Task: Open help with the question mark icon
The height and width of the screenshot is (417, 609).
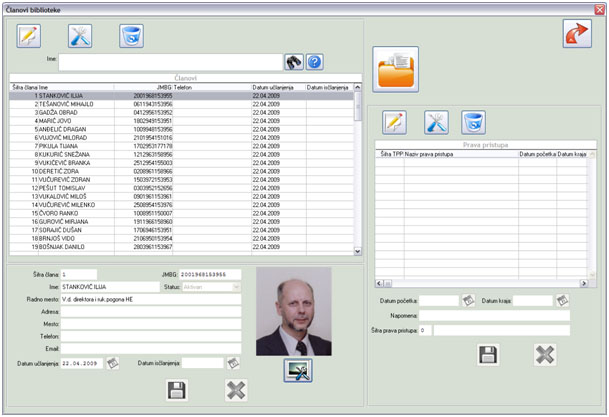Action: click(314, 62)
